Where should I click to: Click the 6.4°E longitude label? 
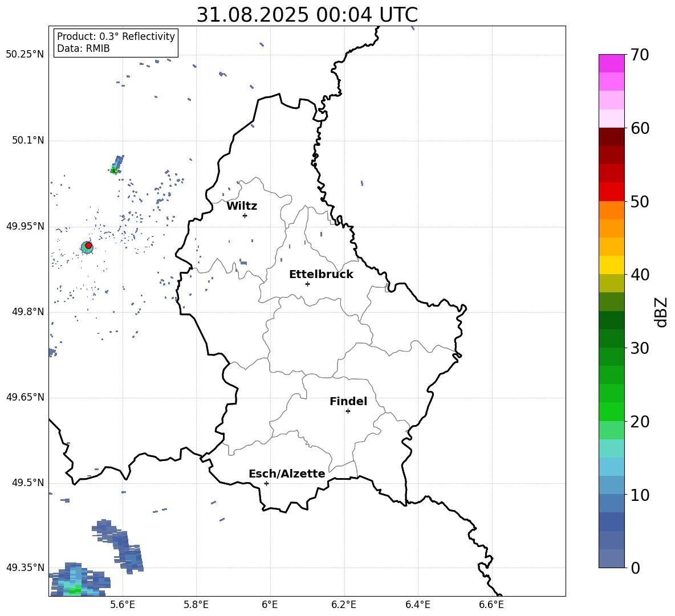[417, 605]
